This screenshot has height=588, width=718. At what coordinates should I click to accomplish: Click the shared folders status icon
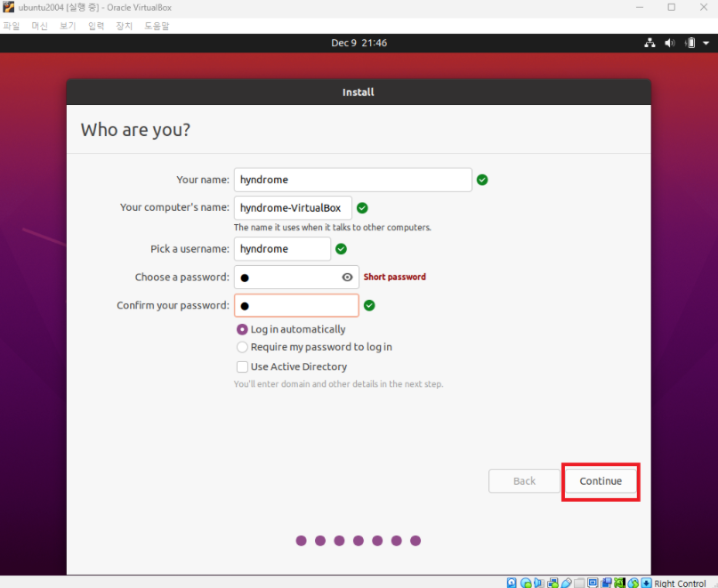pos(579,583)
